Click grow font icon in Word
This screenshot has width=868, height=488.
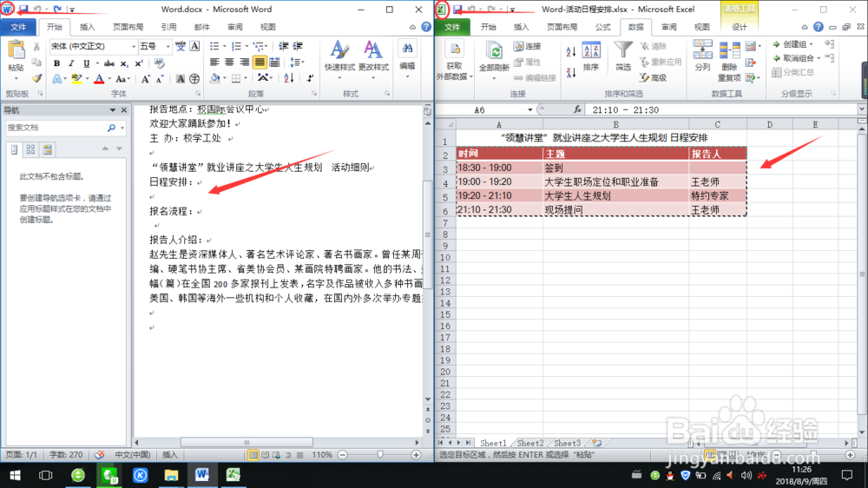click(145, 79)
